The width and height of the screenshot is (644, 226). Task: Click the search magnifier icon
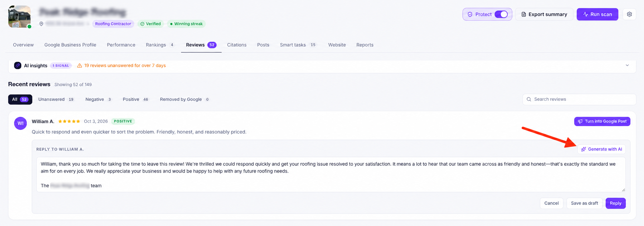click(529, 99)
